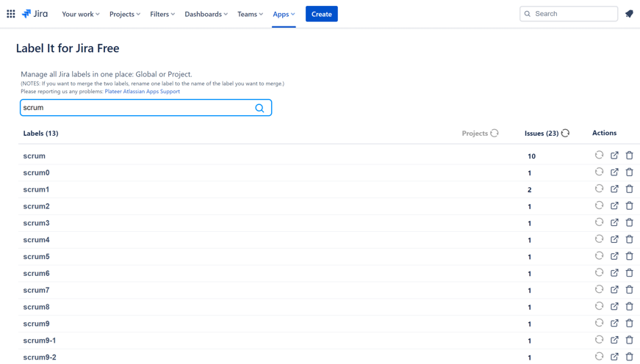Click the magnifier icon in label search
The width and height of the screenshot is (640, 364).
coord(259,108)
